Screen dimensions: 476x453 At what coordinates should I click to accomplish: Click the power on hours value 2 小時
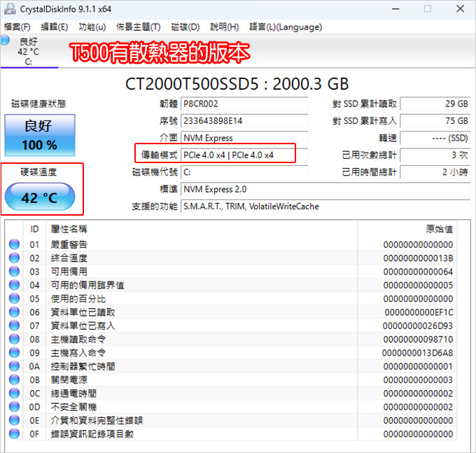click(435, 172)
